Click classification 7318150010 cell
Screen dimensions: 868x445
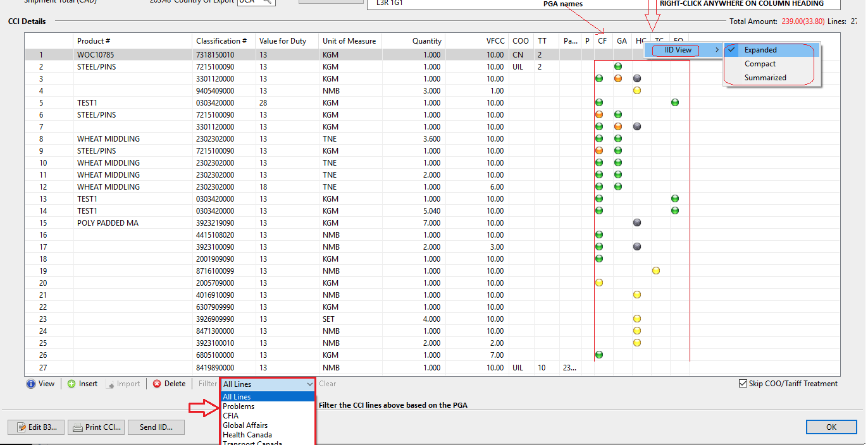225,55
